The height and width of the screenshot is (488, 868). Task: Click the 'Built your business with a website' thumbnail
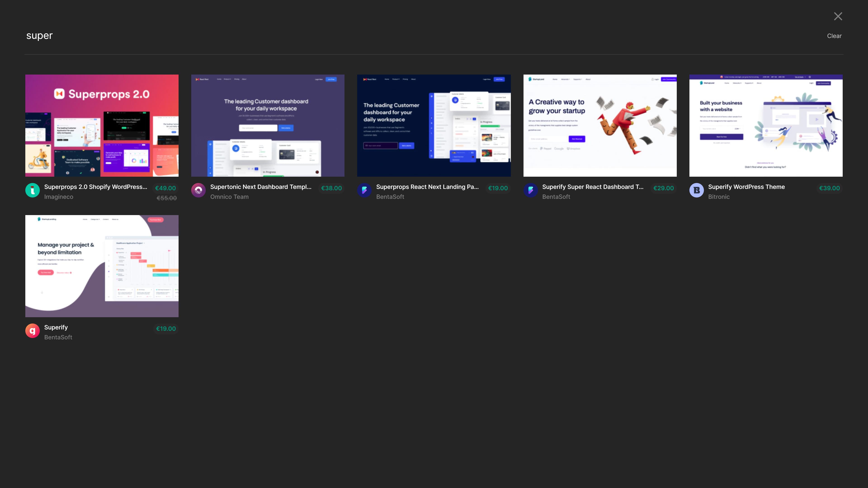click(766, 125)
